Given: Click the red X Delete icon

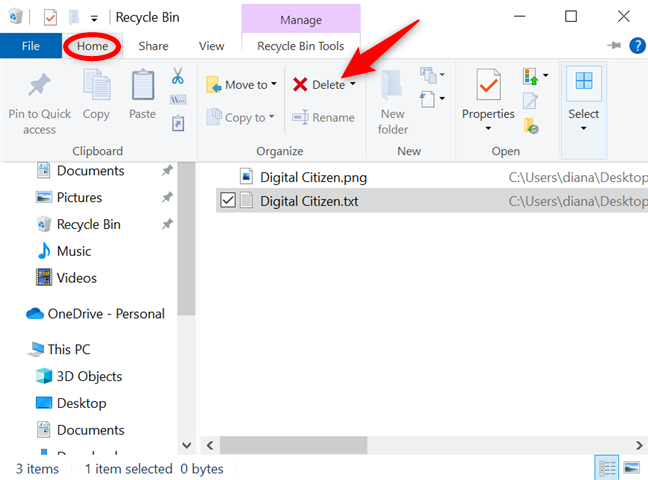Looking at the screenshot, I should click(x=300, y=84).
